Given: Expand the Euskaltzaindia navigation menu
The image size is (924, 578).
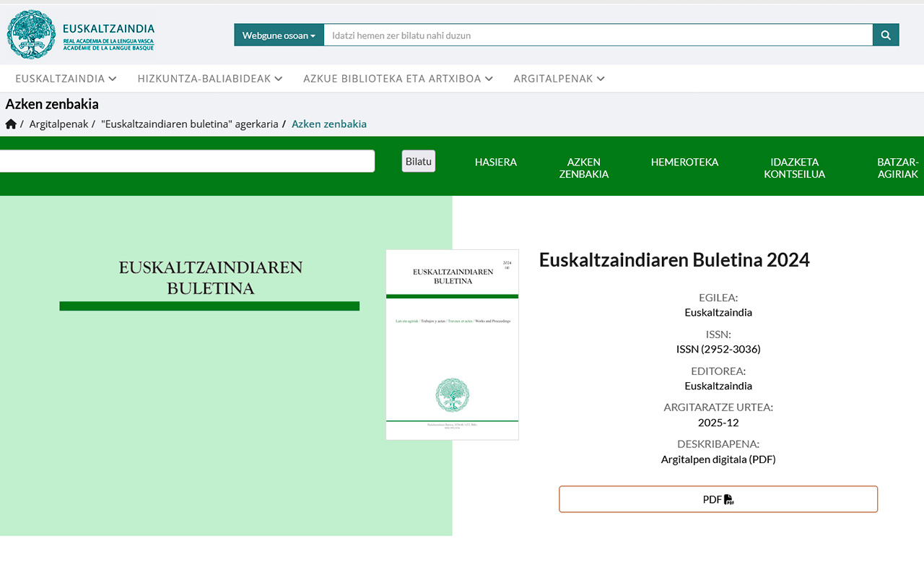Looking at the screenshot, I should click(66, 79).
